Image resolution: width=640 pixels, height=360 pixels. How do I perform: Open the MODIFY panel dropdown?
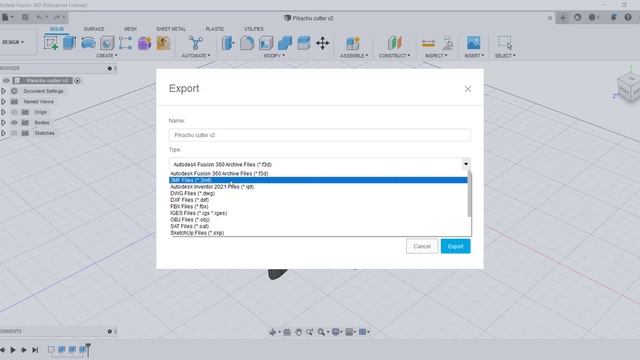(274, 56)
